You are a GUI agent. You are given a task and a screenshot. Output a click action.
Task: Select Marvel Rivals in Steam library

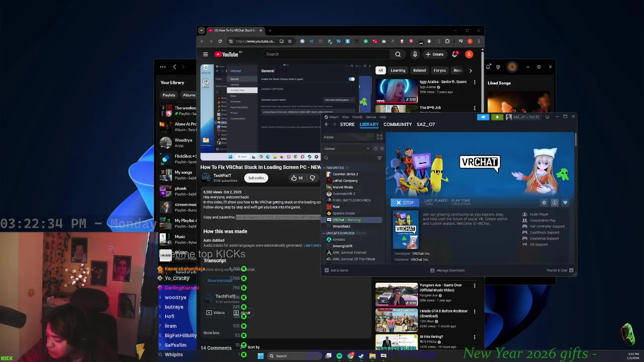tap(342, 187)
